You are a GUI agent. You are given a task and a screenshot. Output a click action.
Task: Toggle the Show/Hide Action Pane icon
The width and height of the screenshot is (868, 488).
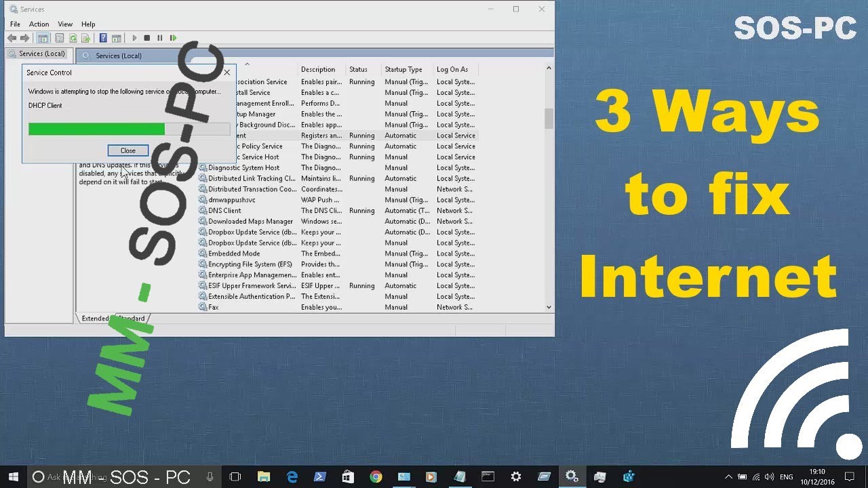116,38
